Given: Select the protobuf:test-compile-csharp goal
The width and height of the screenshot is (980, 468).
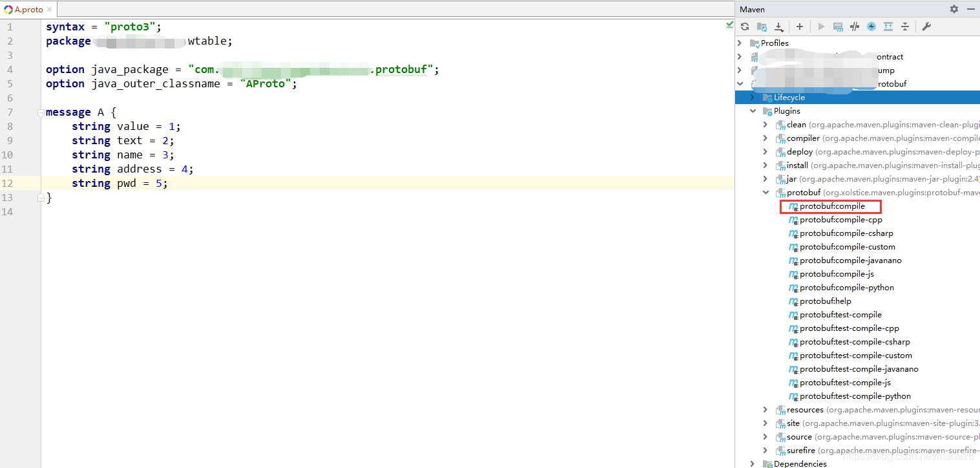Looking at the screenshot, I should coord(855,342).
